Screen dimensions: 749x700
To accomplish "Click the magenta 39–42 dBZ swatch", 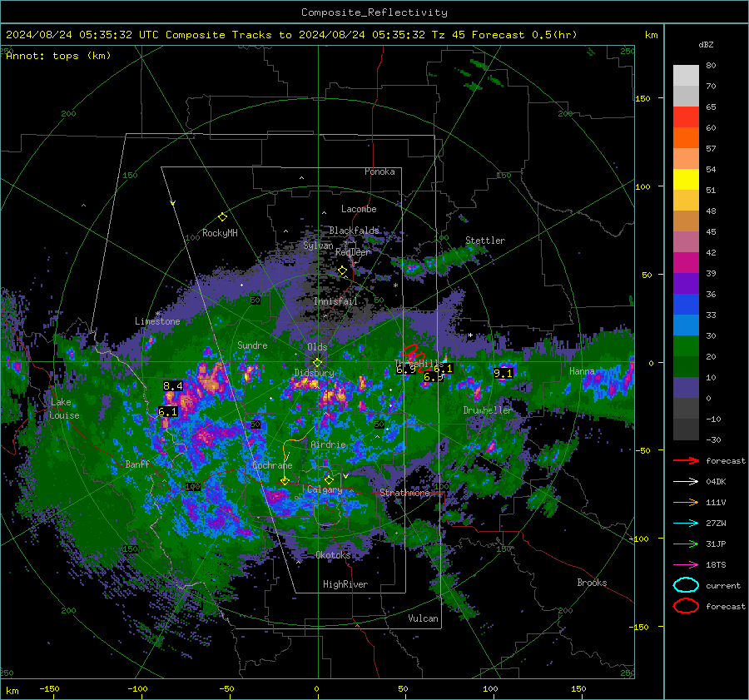I will [686, 263].
